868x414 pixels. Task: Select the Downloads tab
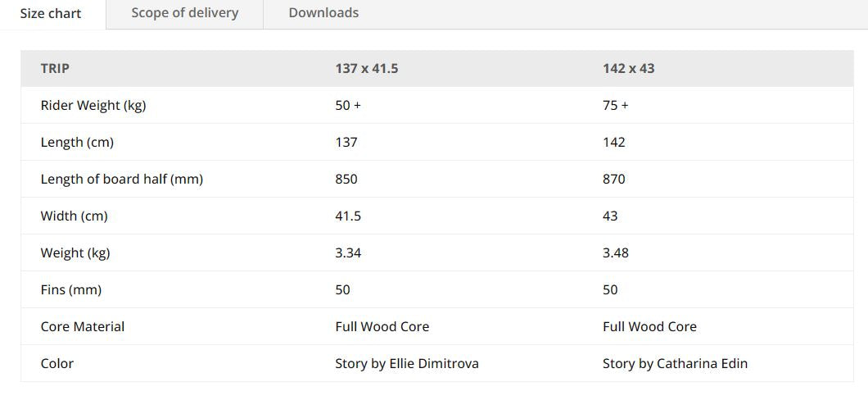coord(323,13)
